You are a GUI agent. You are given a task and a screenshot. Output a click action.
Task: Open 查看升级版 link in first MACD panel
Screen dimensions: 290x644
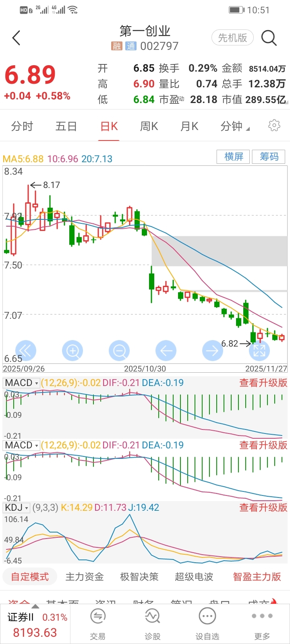pos(263,383)
